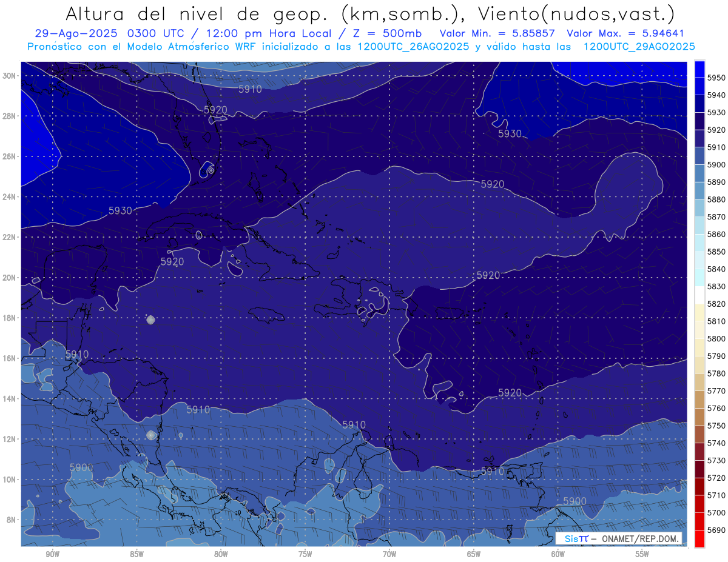Image resolution: width=728 pixels, height=562 pixels.
Task: Pick the bright red swatch at color scale bottom
Action: (x=699, y=538)
